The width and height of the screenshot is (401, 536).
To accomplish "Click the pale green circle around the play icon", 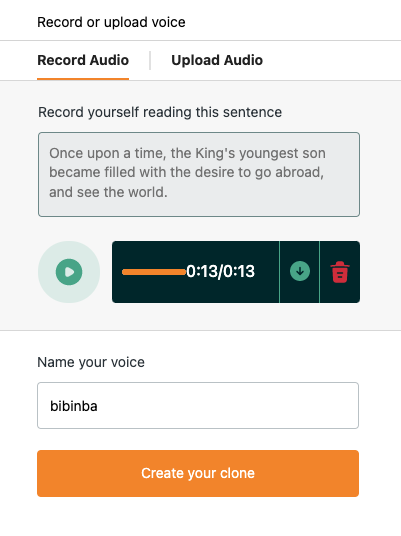I will (69, 272).
